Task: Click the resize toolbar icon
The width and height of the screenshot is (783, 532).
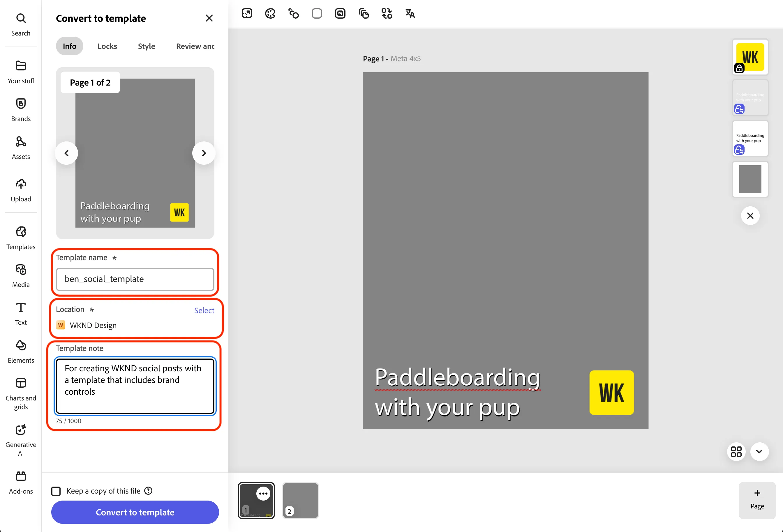Action: pyautogui.click(x=247, y=13)
